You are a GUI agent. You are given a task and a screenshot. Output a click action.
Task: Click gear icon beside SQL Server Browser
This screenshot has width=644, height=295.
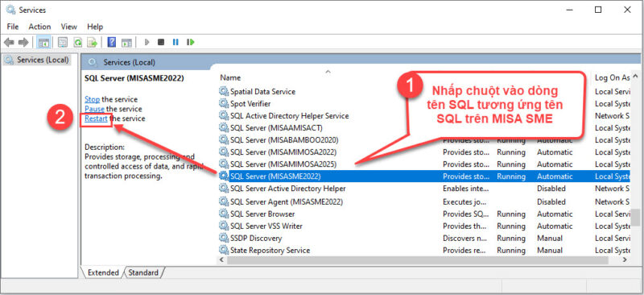point(224,214)
